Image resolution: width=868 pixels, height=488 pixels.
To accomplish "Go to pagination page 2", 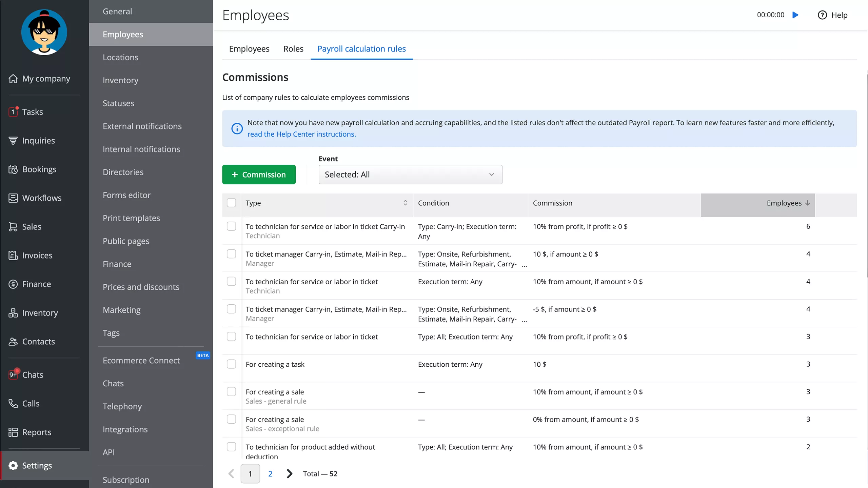I will 270,473.
